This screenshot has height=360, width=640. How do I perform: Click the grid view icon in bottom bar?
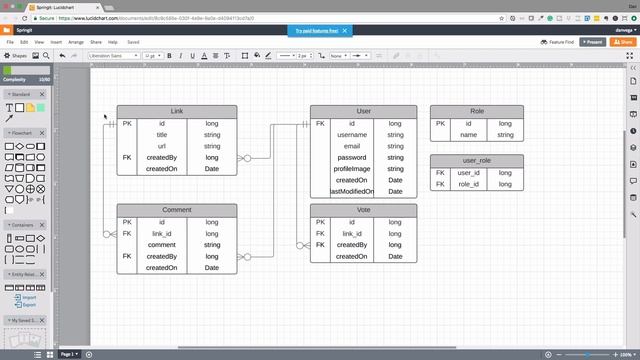click(x=50, y=355)
